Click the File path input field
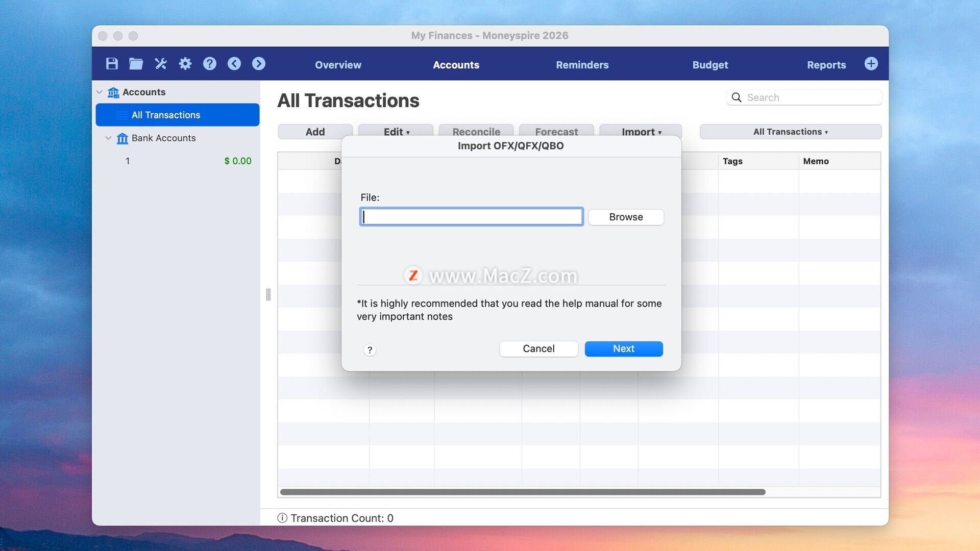 [x=471, y=217]
